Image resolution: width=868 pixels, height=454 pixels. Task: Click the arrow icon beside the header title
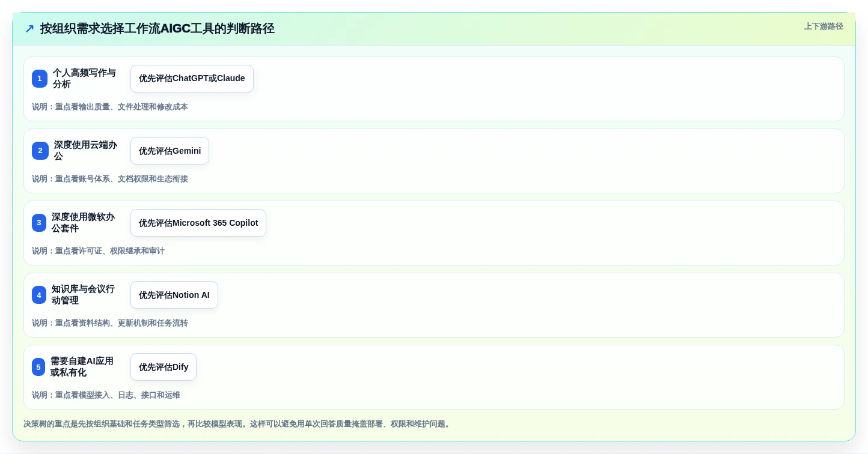tap(29, 29)
